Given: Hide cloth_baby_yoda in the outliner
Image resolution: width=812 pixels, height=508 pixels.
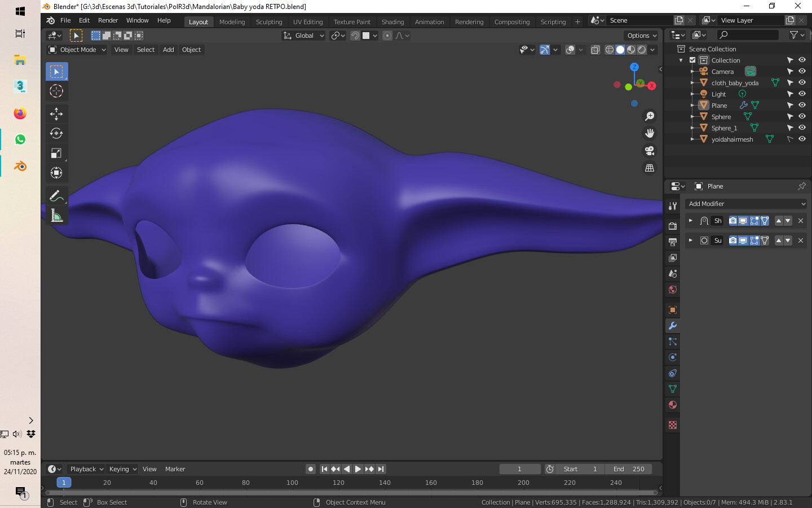Looking at the screenshot, I should [802, 82].
